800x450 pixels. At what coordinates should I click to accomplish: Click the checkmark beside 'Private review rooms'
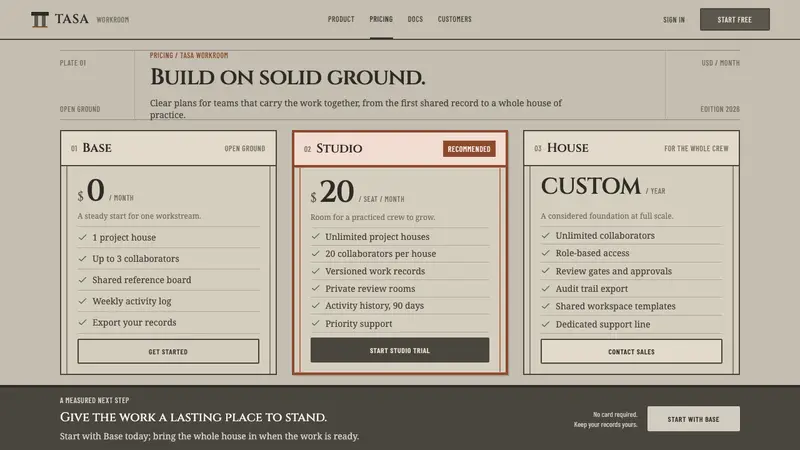[316, 288]
